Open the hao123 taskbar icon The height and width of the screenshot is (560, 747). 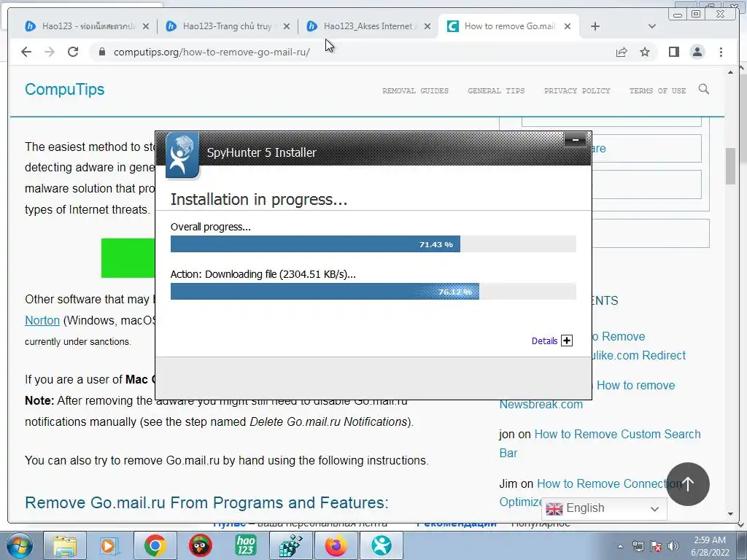point(245,545)
